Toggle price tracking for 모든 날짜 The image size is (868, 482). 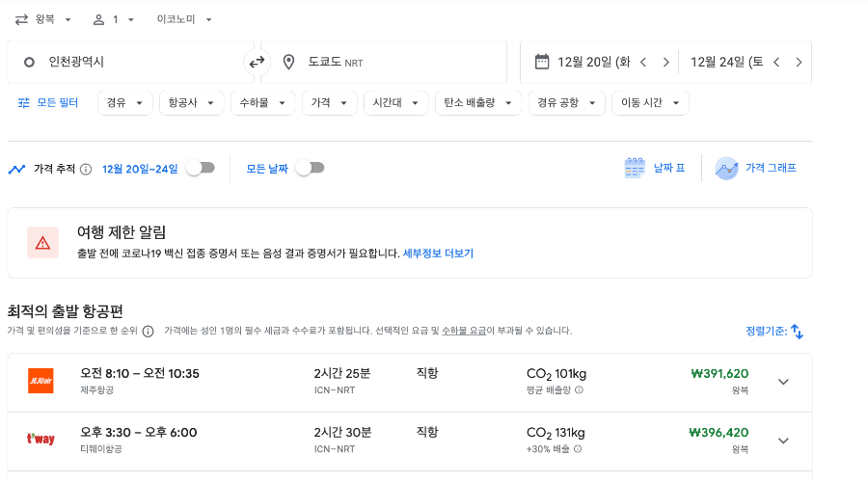311,168
